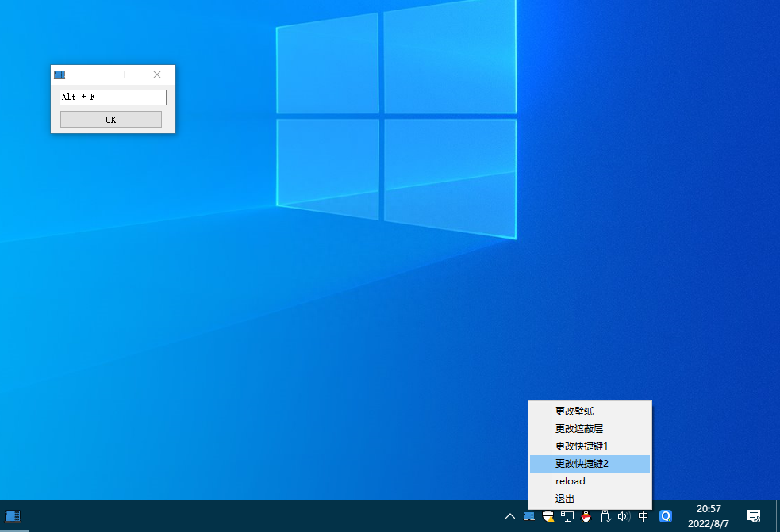
Task: Click the blue Q translator tray icon
Action: pyautogui.click(x=665, y=517)
